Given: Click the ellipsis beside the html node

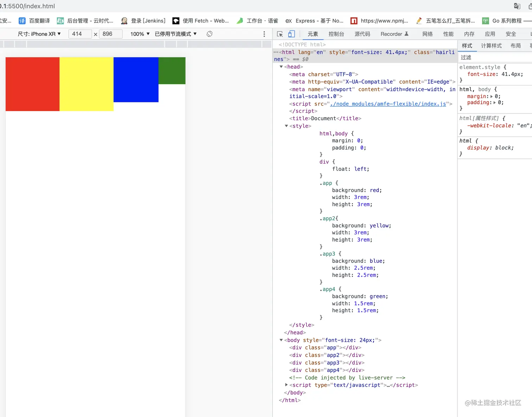Looking at the screenshot, I should (276, 52).
